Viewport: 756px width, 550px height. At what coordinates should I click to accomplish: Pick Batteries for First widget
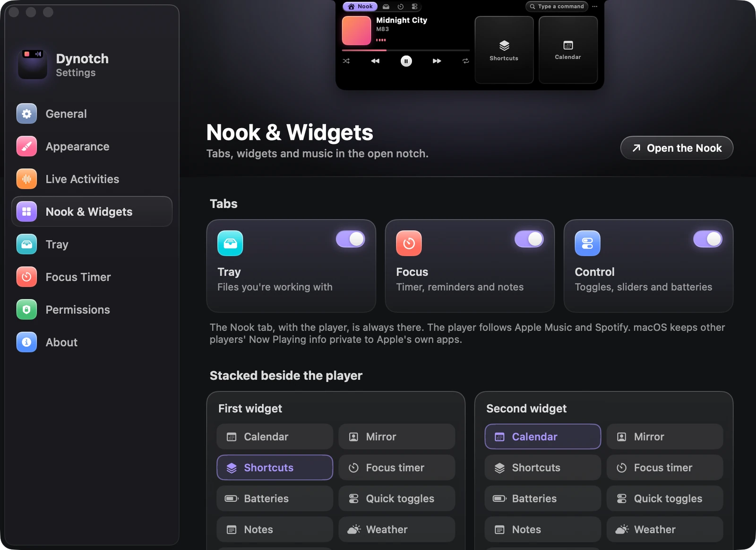275,498
